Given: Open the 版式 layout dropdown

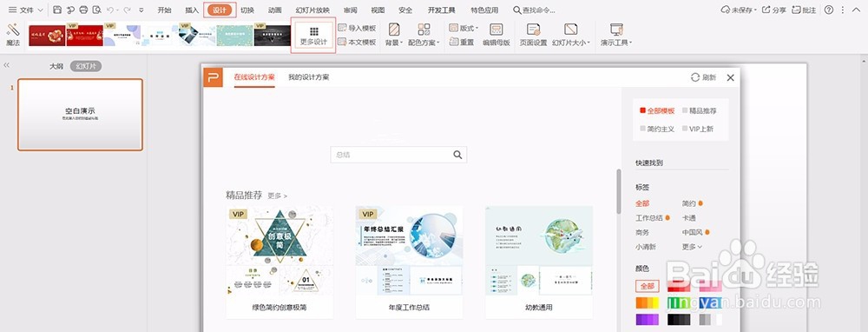Looking at the screenshot, I should click(x=464, y=28).
